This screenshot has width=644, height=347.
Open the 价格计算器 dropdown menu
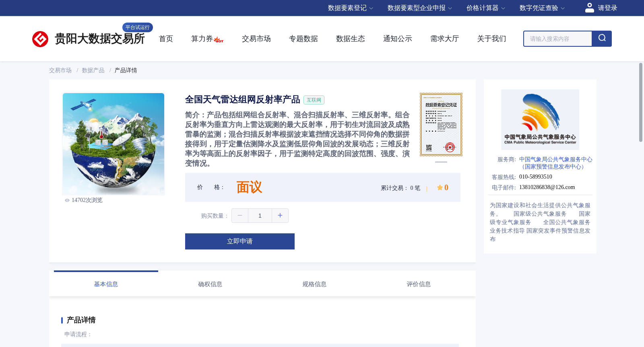tap(485, 8)
